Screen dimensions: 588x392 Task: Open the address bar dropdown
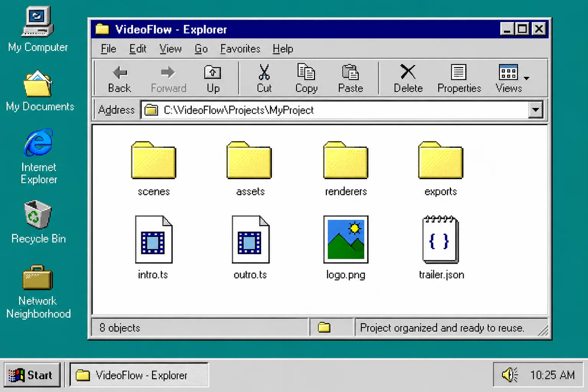536,110
